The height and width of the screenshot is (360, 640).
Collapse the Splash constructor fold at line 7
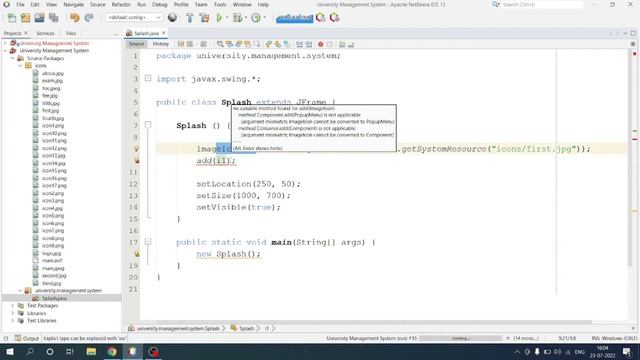(x=148, y=124)
